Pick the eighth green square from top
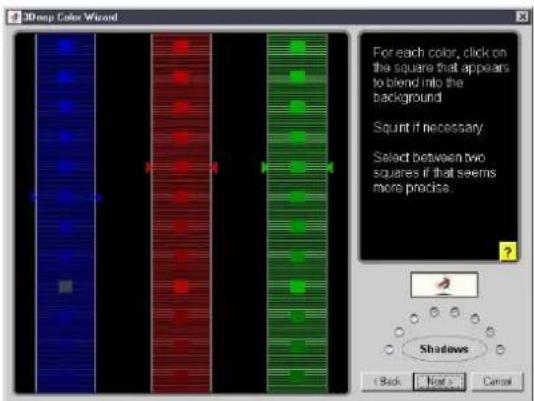Image resolution: width=534 pixels, height=401 pixels. [x=298, y=256]
